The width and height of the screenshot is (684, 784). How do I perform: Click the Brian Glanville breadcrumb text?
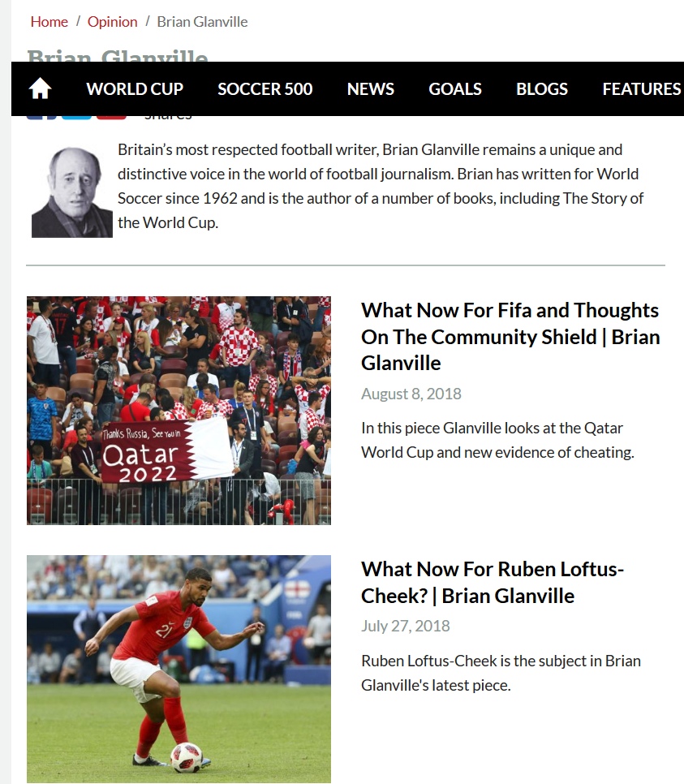(x=202, y=22)
